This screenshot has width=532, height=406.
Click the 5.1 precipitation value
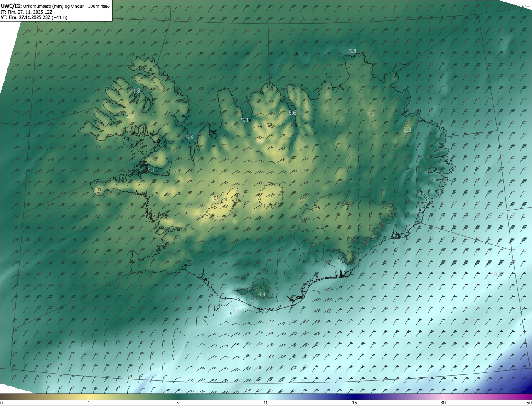tap(151, 171)
